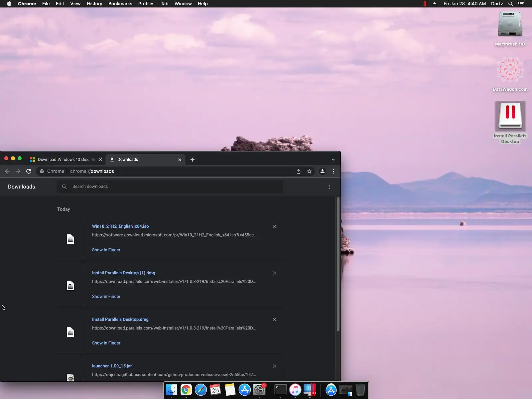
Task: Open the Window menu
Action: tap(183, 4)
